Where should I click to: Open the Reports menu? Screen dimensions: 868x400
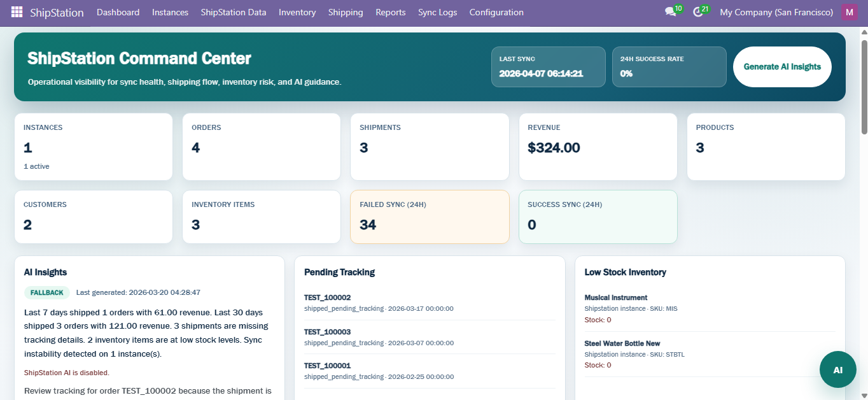point(390,12)
